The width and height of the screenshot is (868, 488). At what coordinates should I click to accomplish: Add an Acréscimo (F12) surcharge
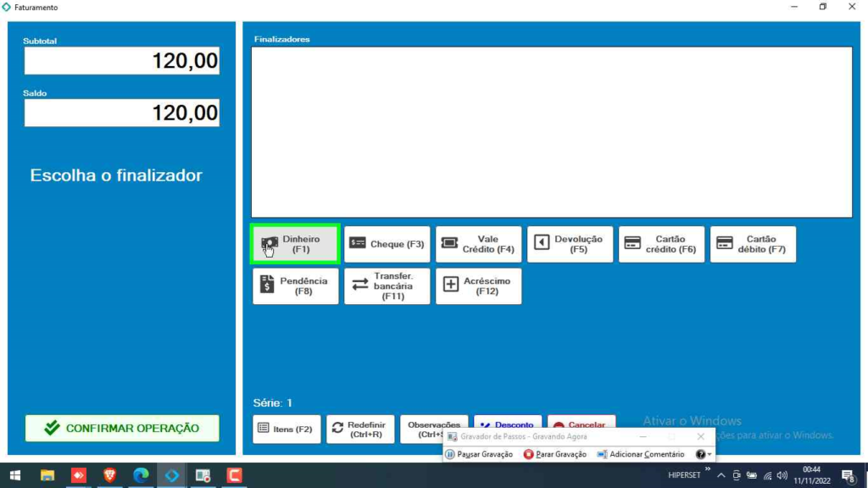point(478,286)
